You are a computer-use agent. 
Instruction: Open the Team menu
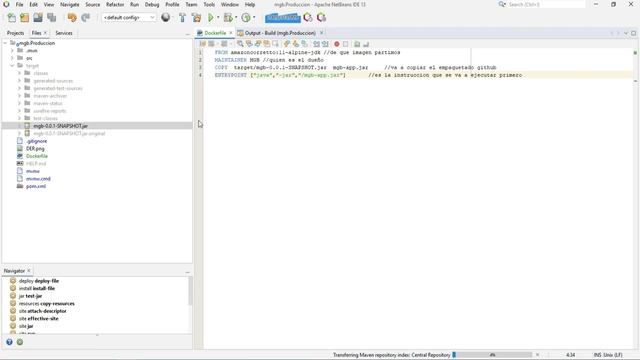click(x=191, y=4)
